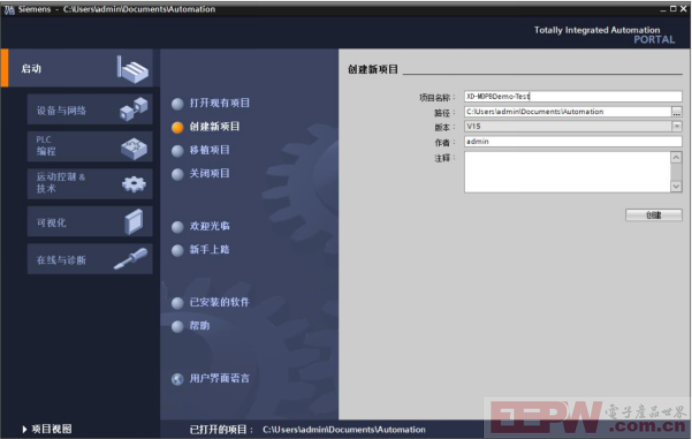Open the 可视化 portal
The image size is (692, 439).
(x=90, y=221)
